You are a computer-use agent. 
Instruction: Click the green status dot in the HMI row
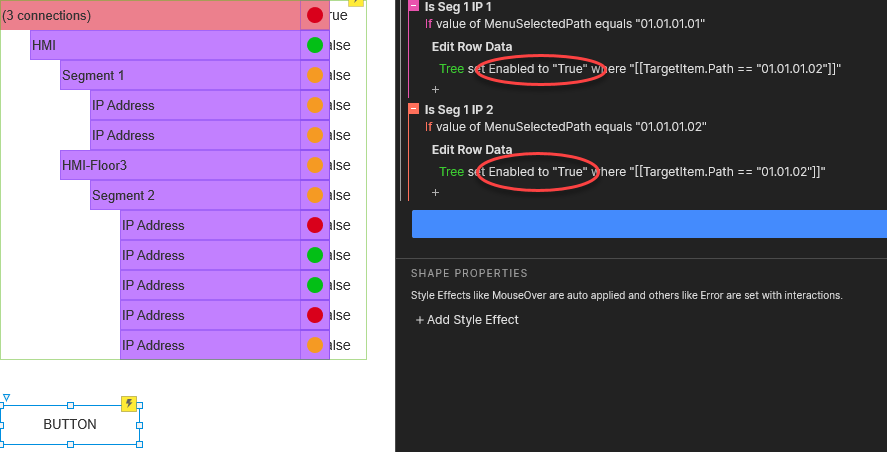click(315, 45)
